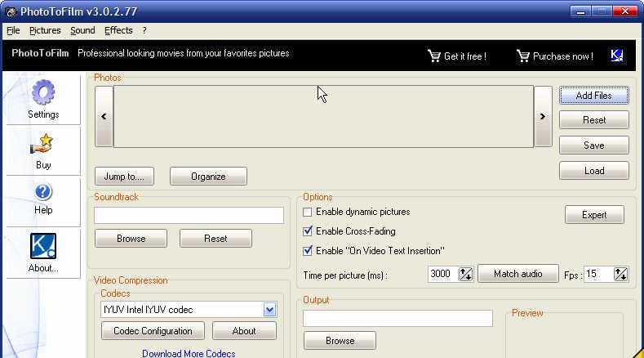This screenshot has height=358, width=644.
Task: Reset the soundtrack selection
Action: click(x=215, y=239)
